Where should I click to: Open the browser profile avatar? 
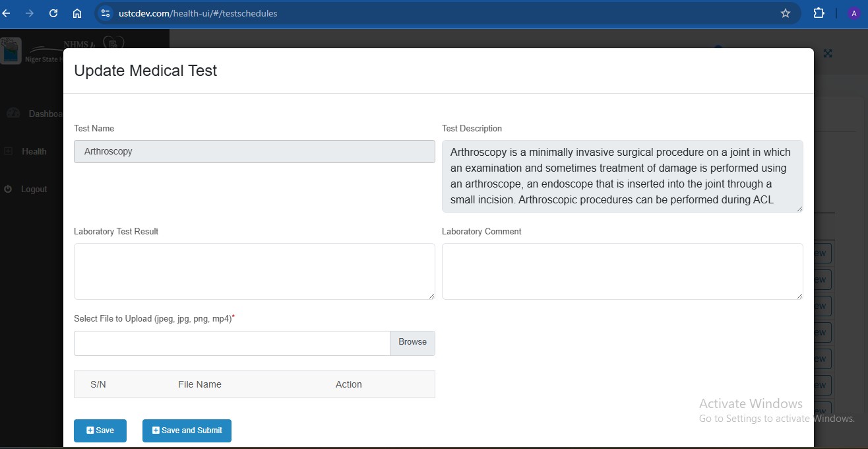[855, 13]
